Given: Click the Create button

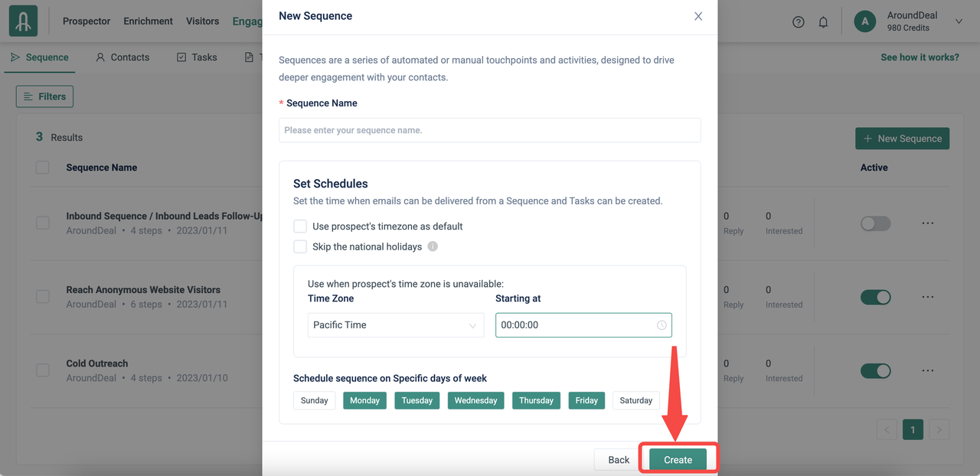Looking at the screenshot, I should click(x=678, y=460).
